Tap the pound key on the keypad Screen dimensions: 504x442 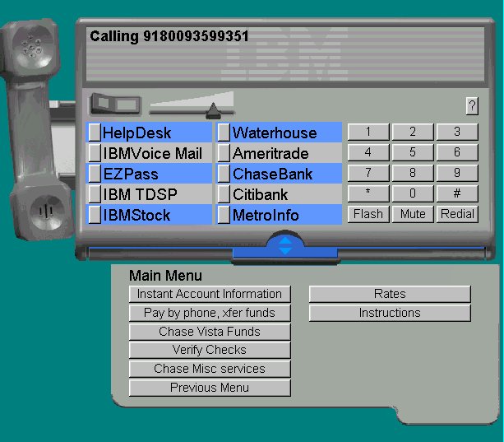coord(457,193)
